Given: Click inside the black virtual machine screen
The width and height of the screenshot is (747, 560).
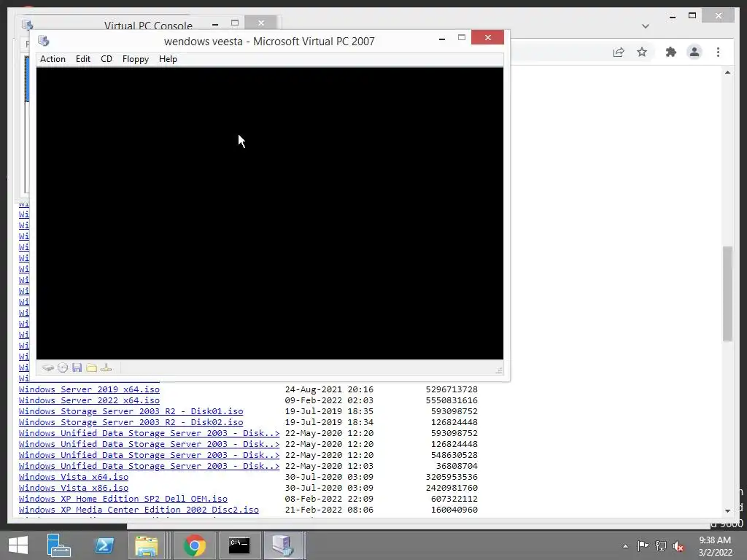Looking at the screenshot, I should [x=270, y=214].
